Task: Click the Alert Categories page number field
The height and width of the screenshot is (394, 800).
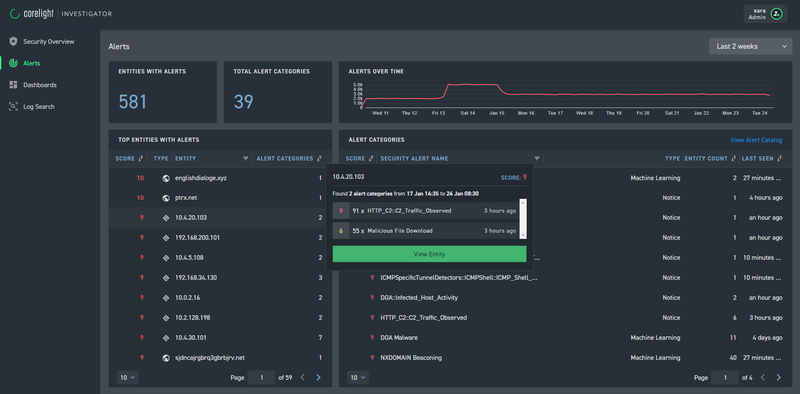Action: pyautogui.click(x=724, y=378)
